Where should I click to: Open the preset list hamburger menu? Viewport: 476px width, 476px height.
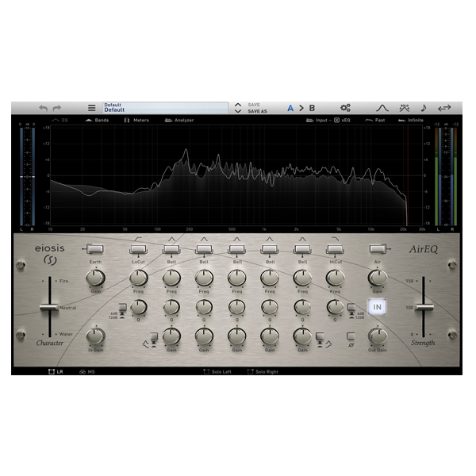tap(91, 108)
